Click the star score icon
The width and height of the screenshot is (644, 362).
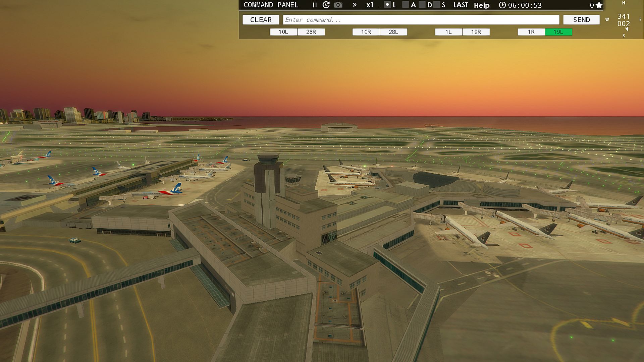click(599, 5)
